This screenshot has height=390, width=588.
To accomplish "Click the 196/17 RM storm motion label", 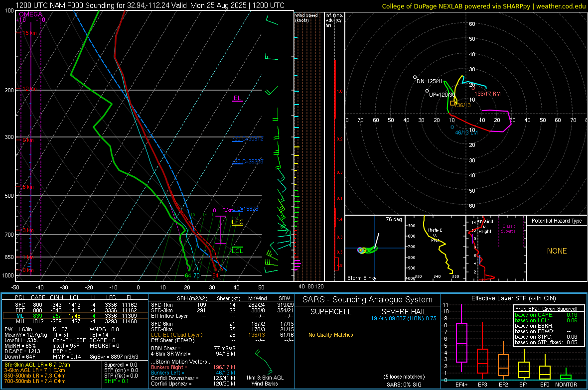I will pos(487,94).
